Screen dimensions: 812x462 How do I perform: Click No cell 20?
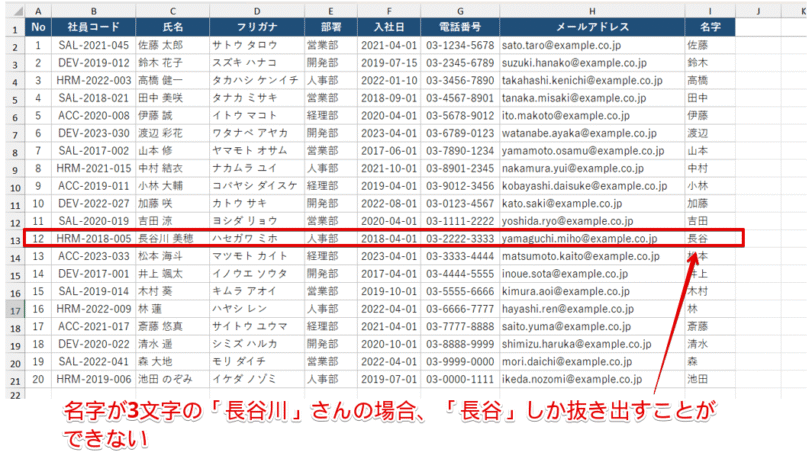pos(38,379)
